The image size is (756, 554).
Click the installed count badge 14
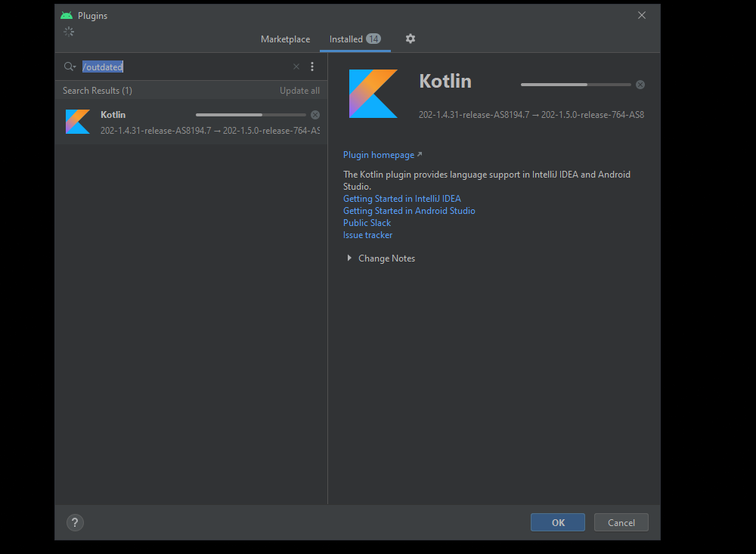pyautogui.click(x=373, y=39)
